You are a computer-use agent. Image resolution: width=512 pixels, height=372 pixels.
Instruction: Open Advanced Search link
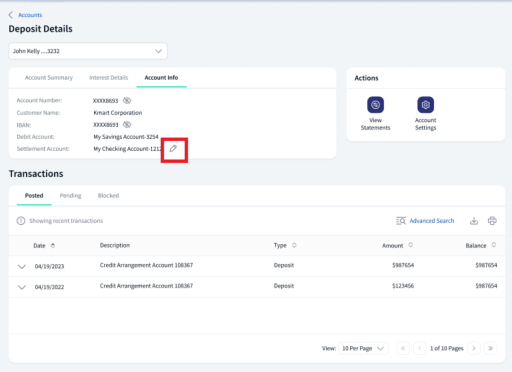tap(432, 221)
